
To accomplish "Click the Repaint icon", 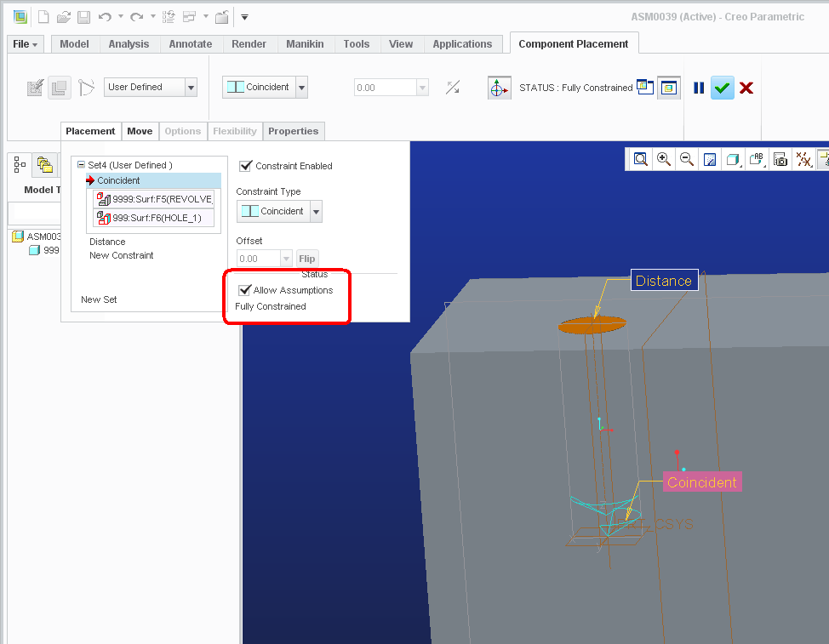I will pyautogui.click(x=710, y=159).
